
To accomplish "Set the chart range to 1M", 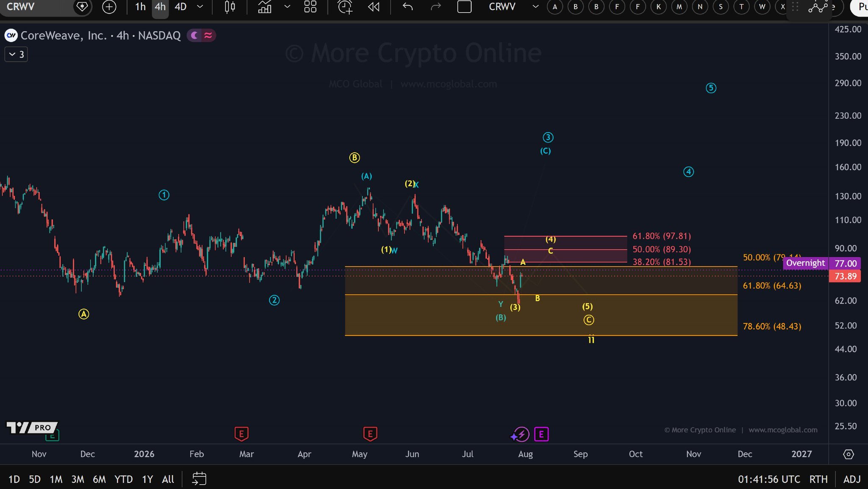I will [56, 479].
